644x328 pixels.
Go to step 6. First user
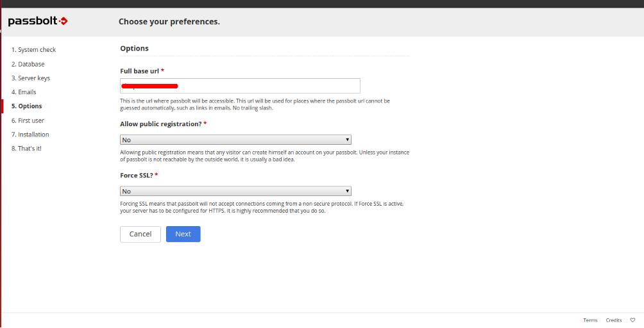click(28, 120)
